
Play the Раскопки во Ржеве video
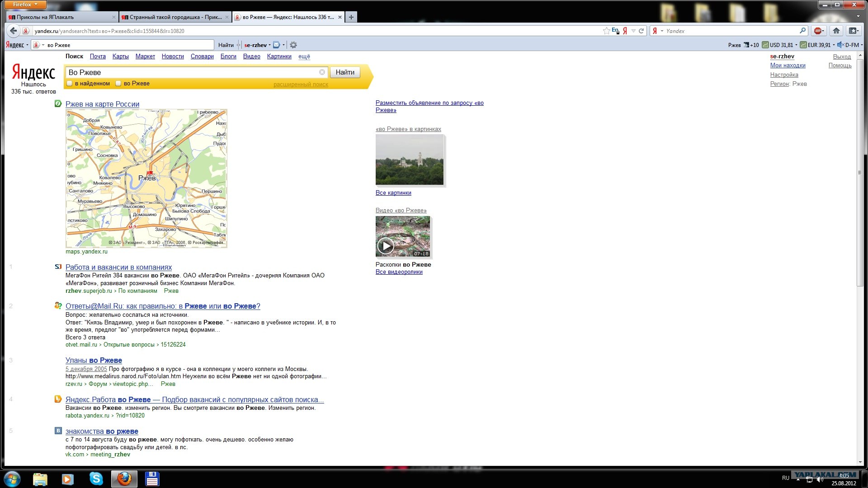pos(386,245)
